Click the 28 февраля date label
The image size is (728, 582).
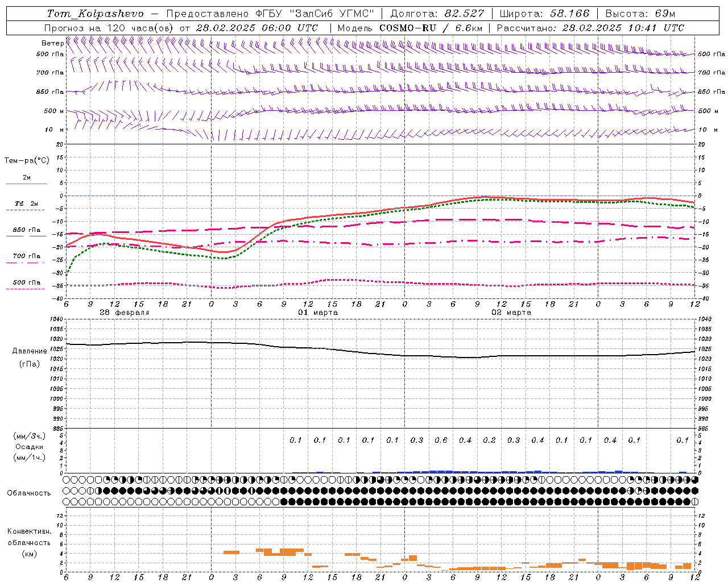[x=125, y=313]
